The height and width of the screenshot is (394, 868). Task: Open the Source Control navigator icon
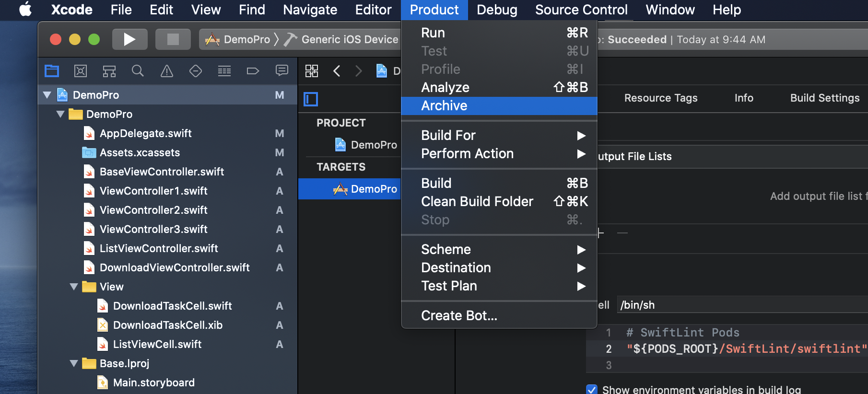pyautogui.click(x=81, y=71)
